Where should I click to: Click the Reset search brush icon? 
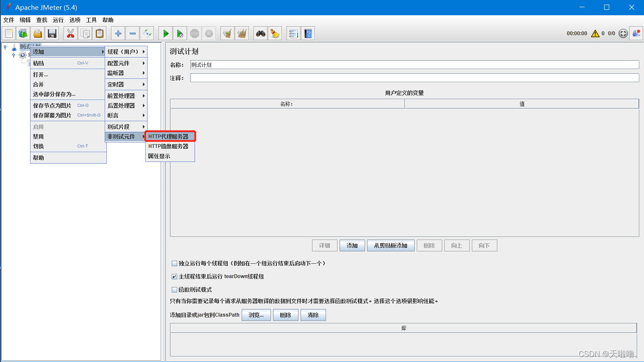[x=275, y=33]
